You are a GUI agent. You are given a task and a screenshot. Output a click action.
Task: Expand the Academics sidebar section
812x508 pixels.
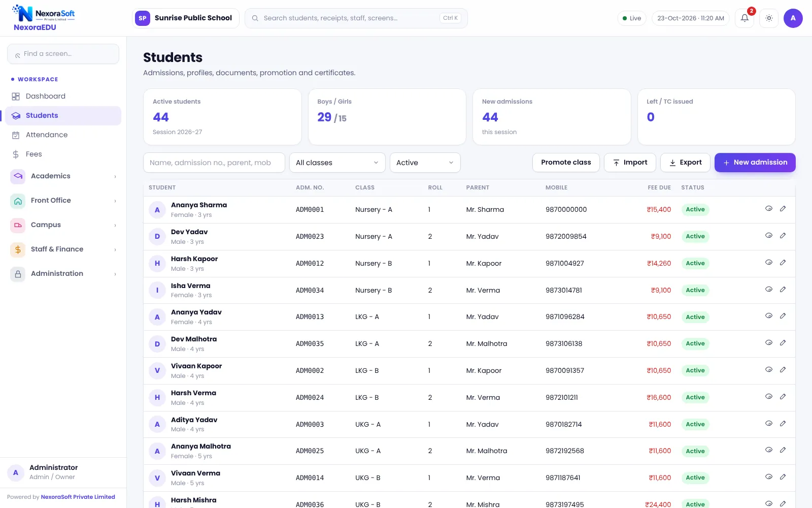(63, 176)
